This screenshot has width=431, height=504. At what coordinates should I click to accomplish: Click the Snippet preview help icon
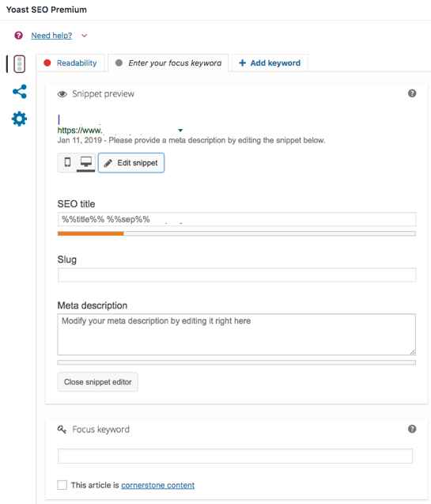point(412,93)
